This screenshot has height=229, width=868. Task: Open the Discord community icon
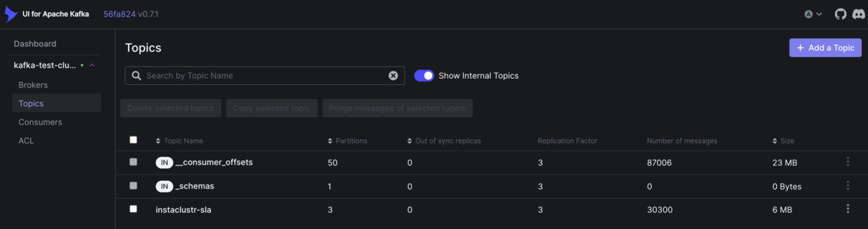(860, 14)
